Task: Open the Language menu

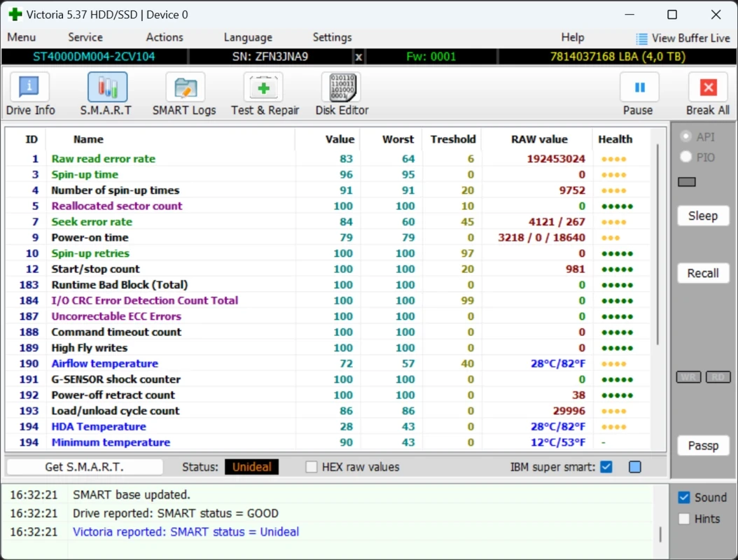Action: (247, 38)
